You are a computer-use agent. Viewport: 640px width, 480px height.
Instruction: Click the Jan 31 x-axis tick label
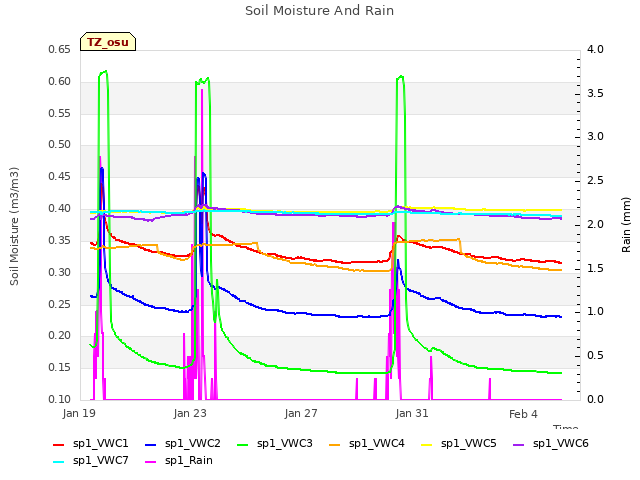(x=412, y=413)
